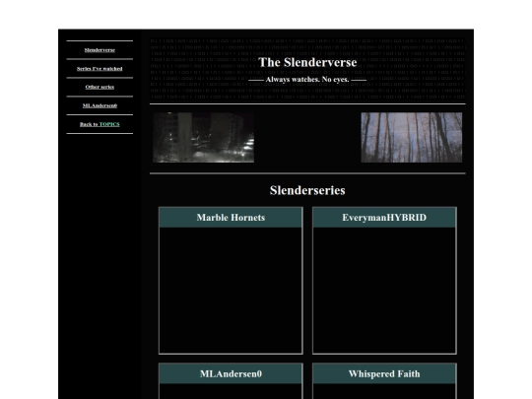The height and width of the screenshot is (399, 532).
Task: Click the Always watches. No eyes. tagline
Action: pos(307,80)
